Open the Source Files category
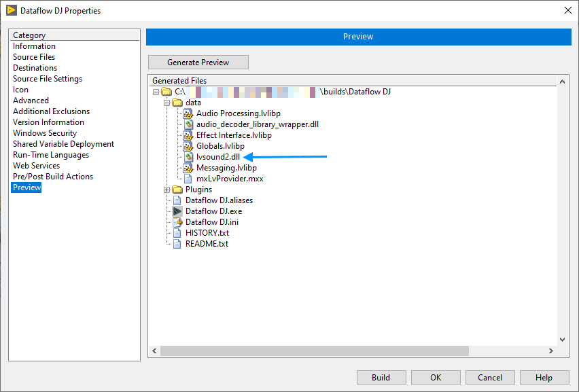This screenshot has height=392, width=579. (x=34, y=57)
